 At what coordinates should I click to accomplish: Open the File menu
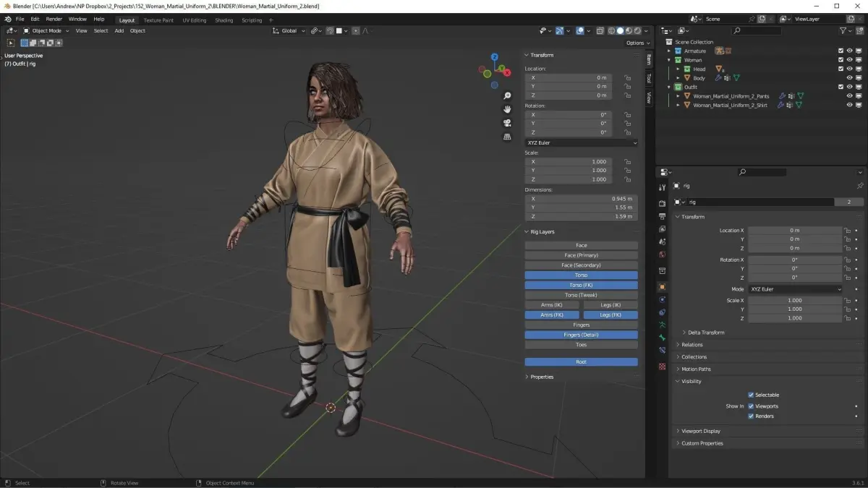tap(20, 19)
